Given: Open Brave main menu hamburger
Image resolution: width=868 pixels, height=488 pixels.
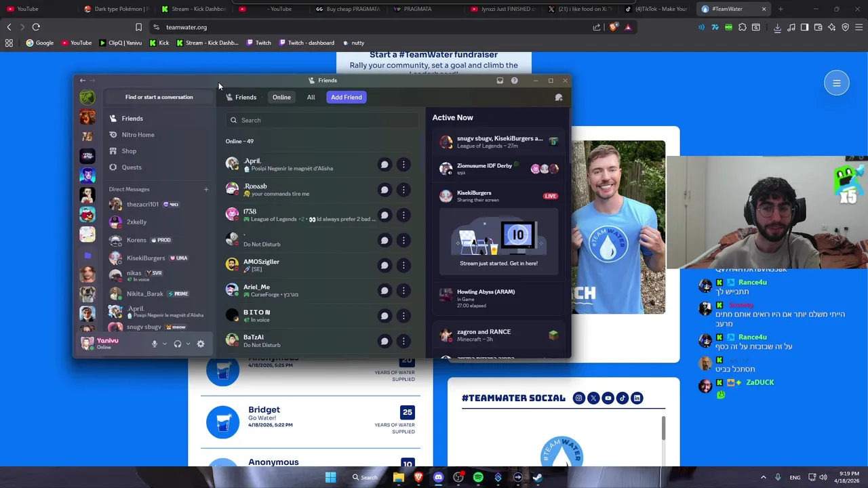Looking at the screenshot, I should (859, 27).
